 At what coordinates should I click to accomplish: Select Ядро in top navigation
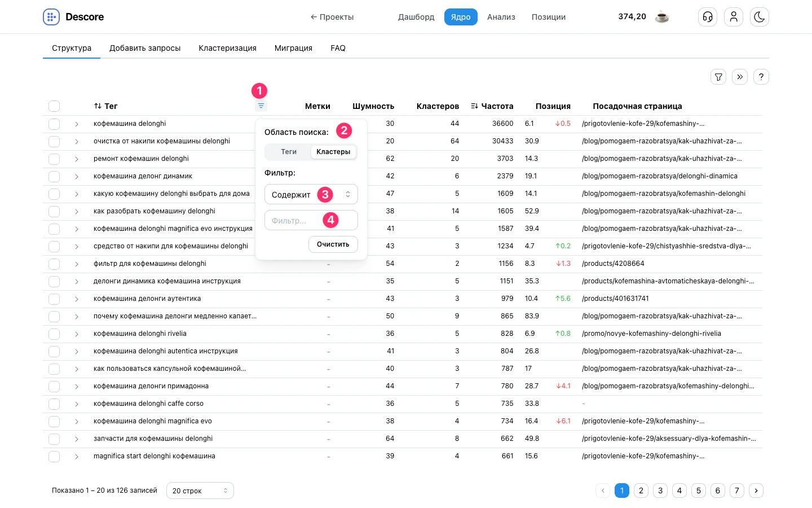tap(461, 17)
